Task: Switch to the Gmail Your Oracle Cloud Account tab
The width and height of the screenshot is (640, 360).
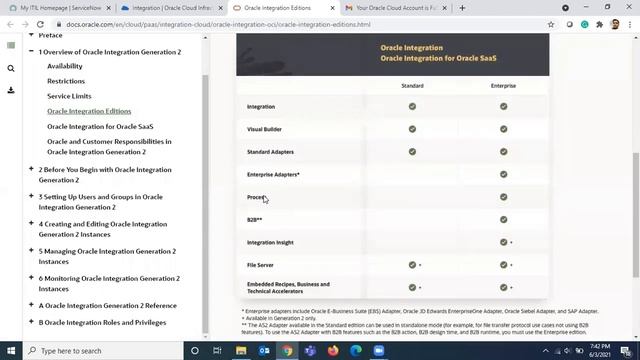Action: coord(396,8)
